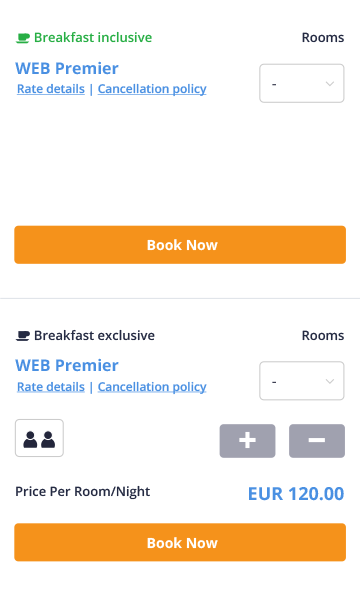Remove a room with the minus button

coord(317,441)
